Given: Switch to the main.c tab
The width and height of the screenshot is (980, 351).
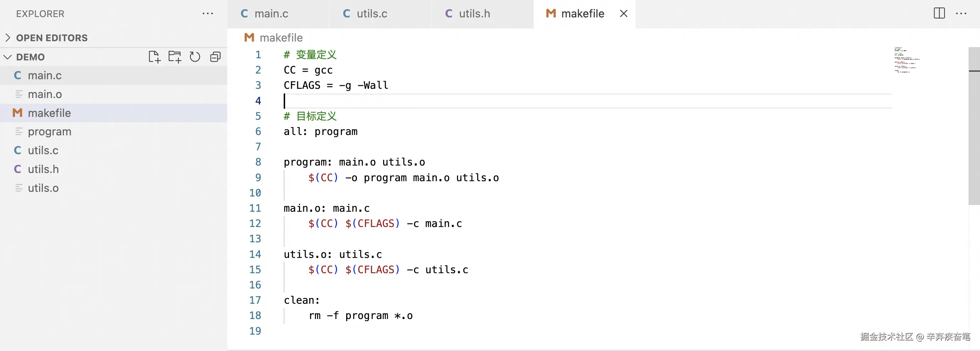Looking at the screenshot, I should coord(271,14).
